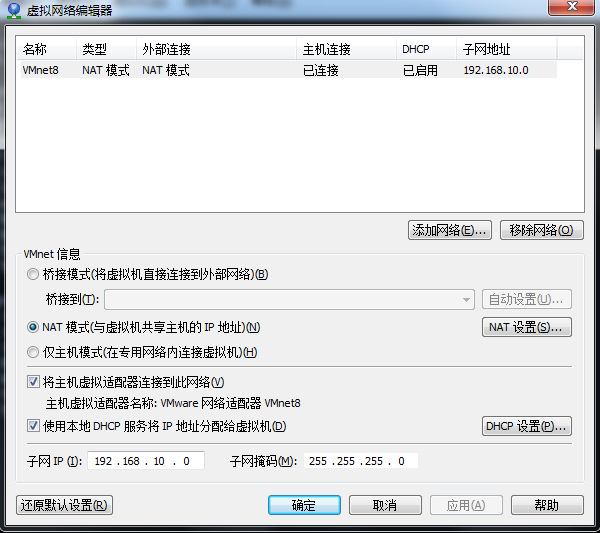Open the 桥接到 dropdown list
Screen dimensions: 600x533
pos(289,299)
